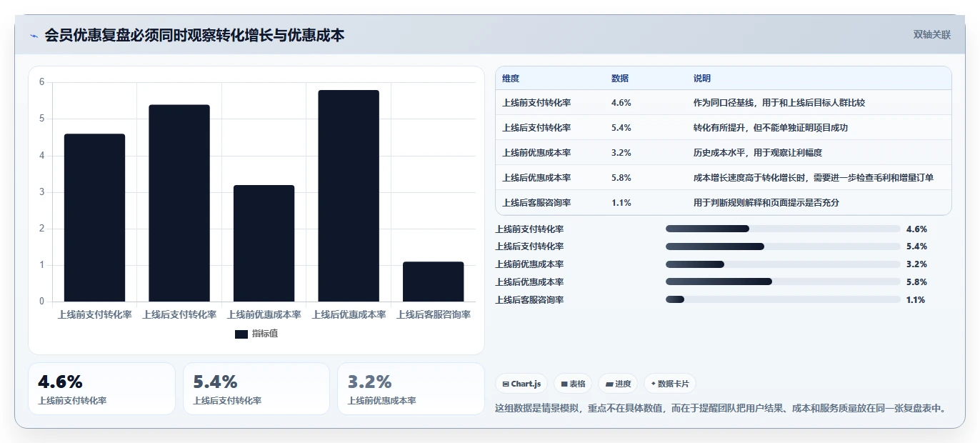The image size is (980, 443).
Task: Click progress list label 上线后客服咨询率
Action: coord(529,300)
